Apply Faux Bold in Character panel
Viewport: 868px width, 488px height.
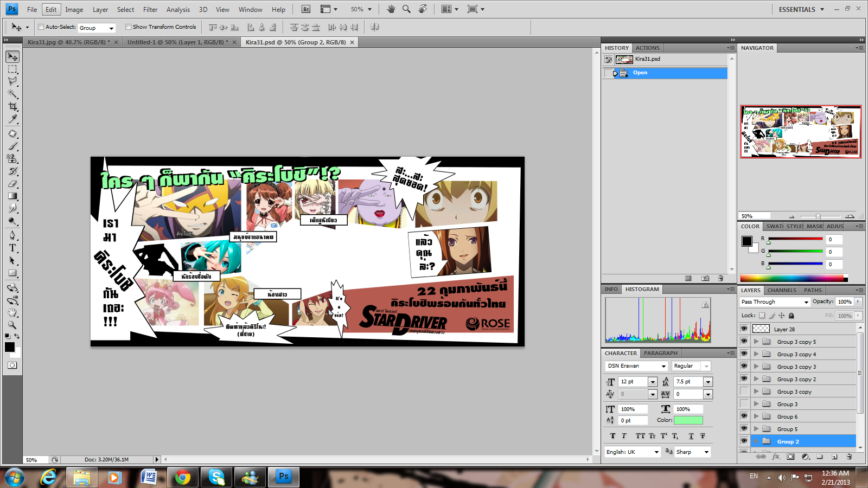coord(612,436)
